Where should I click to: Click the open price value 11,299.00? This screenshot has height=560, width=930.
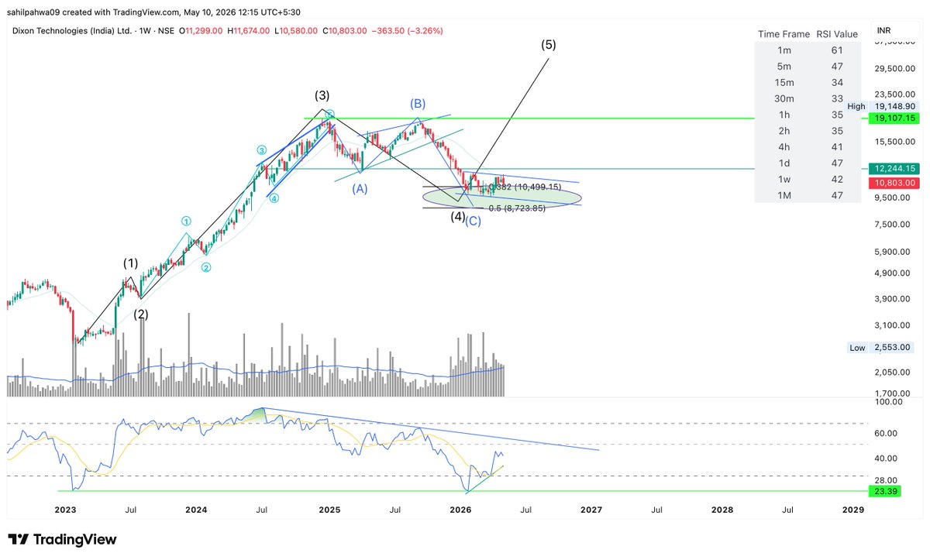[204, 30]
